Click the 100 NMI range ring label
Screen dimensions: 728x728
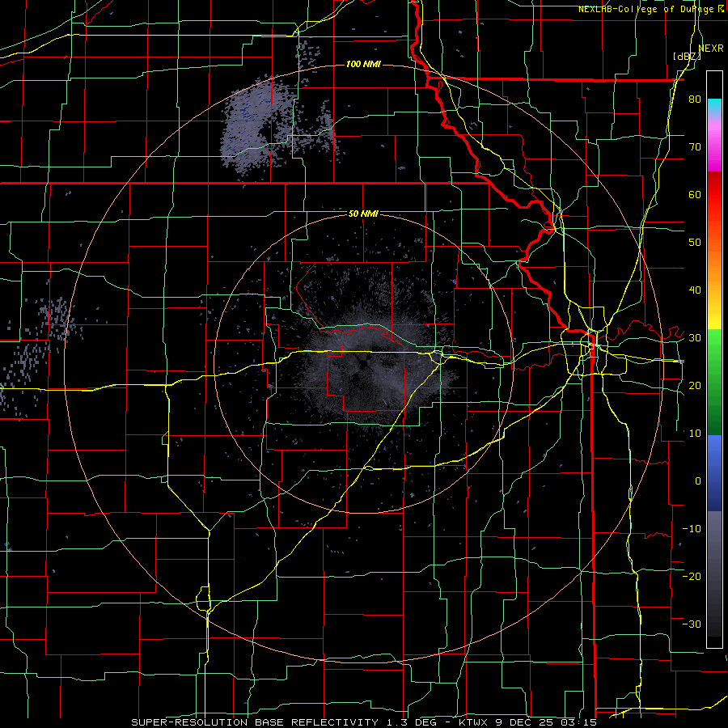point(363,64)
